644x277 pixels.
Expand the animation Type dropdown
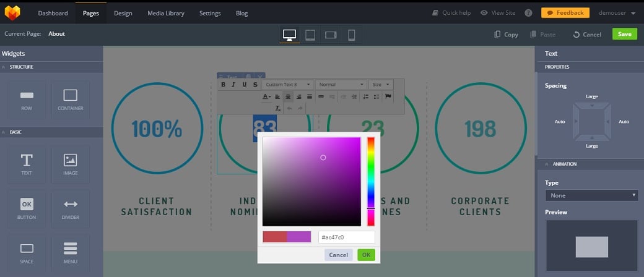coord(591,195)
